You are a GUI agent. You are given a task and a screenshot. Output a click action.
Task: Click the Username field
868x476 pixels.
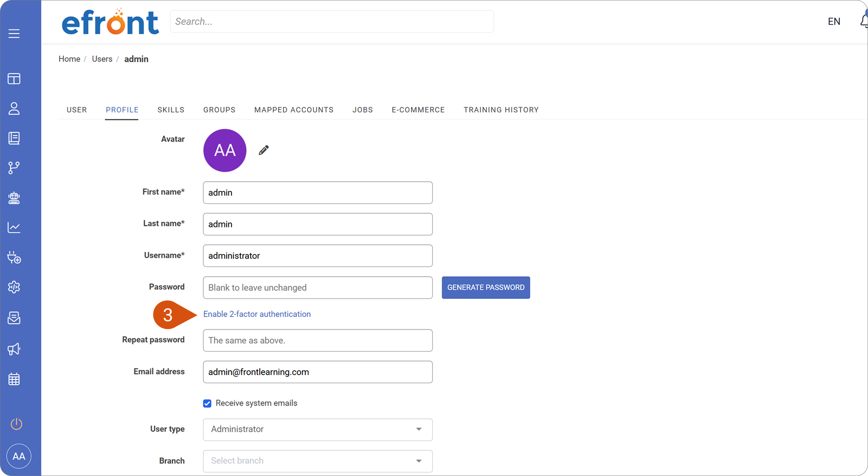317,256
